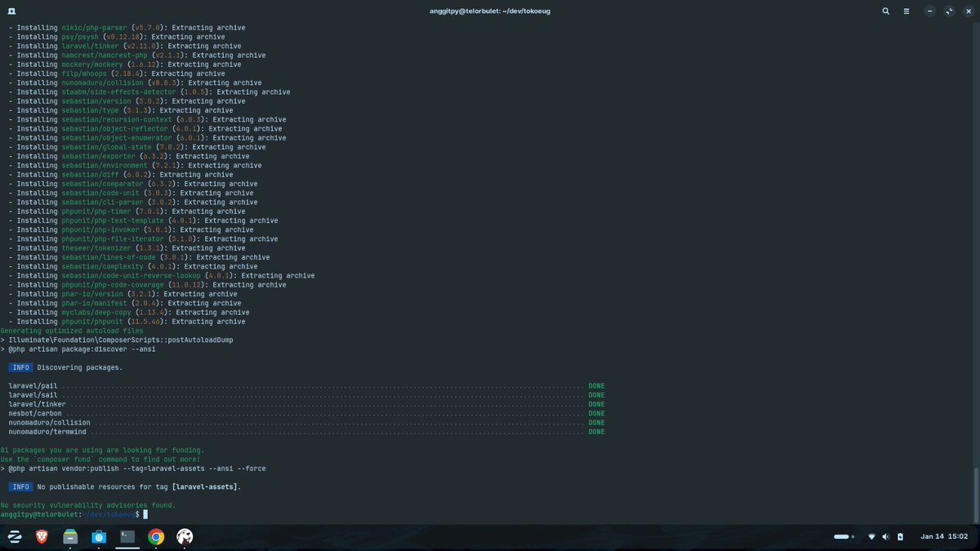Image resolution: width=980 pixels, height=551 pixels.
Task: Open search in the terminal titlebar
Action: [886, 11]
